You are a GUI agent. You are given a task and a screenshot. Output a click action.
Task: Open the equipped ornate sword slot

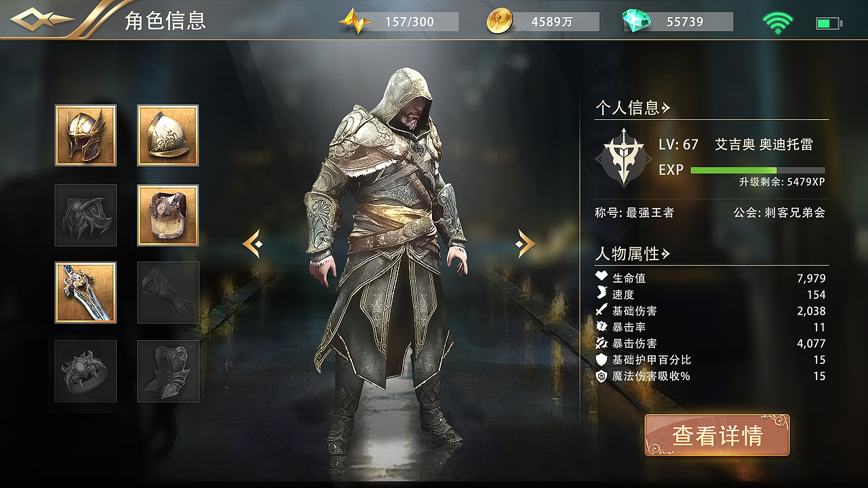tap(85, 293)
